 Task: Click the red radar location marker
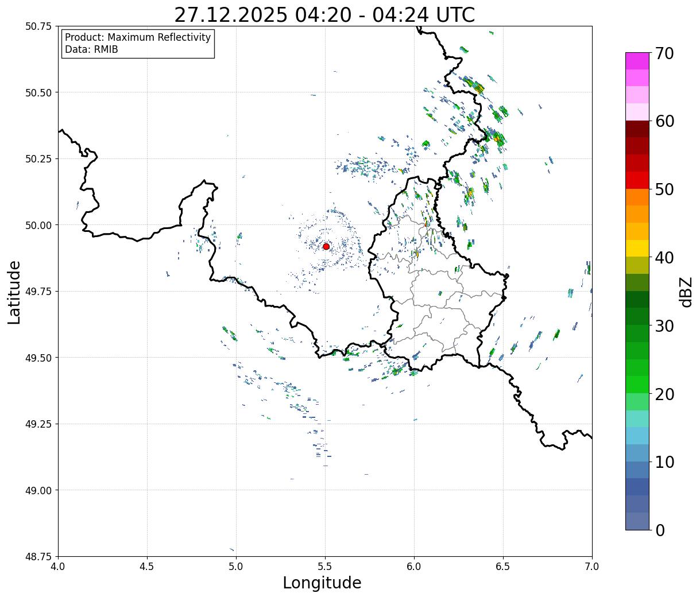[326, 246]
